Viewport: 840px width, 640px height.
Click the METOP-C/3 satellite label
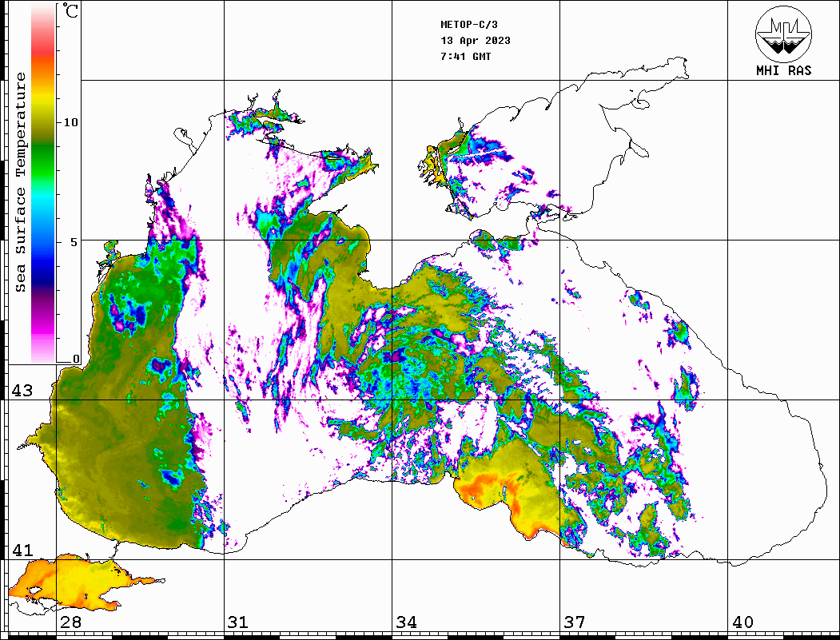tap(468, 25)
